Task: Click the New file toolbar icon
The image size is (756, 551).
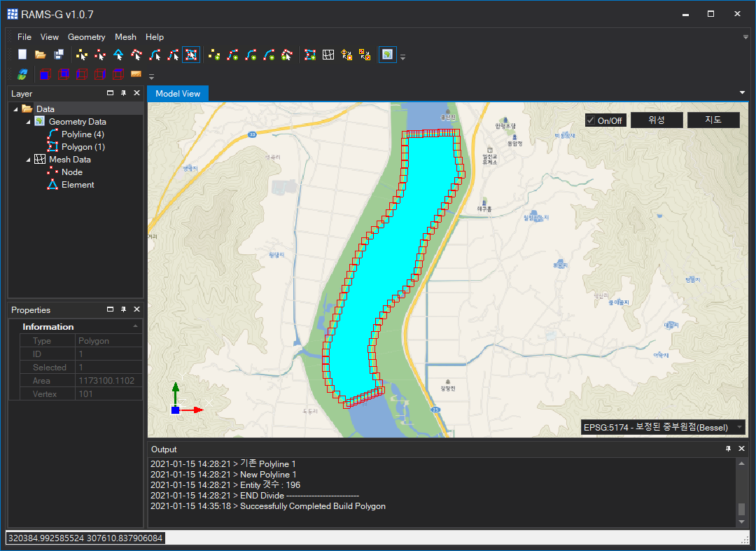Action: (x=23, y=55)
